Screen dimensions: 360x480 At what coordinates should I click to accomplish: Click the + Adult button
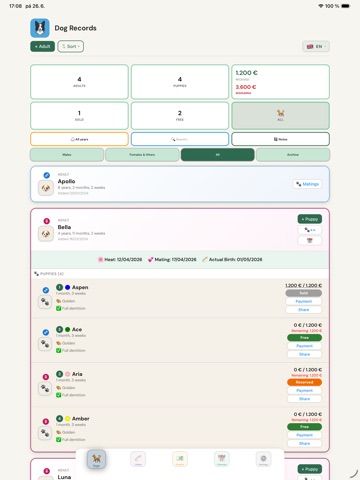[42, 46]
